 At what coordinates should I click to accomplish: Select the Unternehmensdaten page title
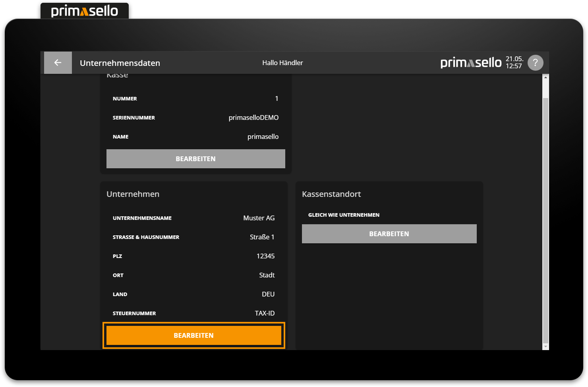coord(120,63)
